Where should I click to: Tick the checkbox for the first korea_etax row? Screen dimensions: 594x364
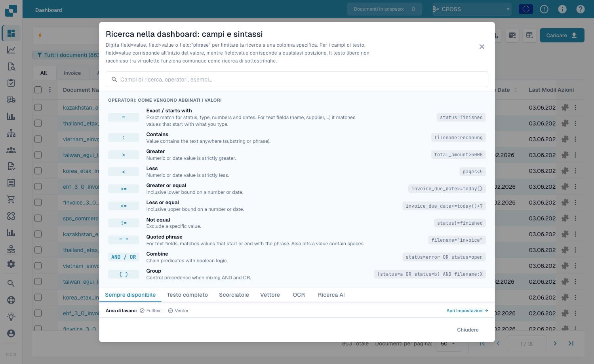(x=38, y=171)
